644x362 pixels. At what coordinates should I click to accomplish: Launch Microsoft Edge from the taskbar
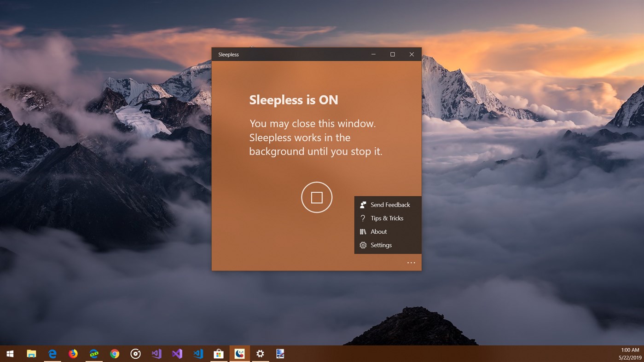52,353
